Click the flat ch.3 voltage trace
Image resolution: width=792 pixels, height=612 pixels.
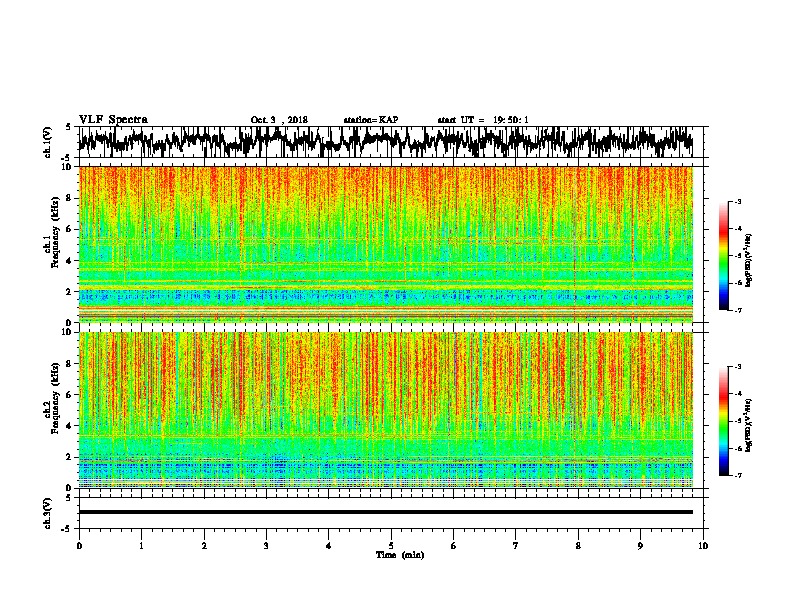tap(386, 512)
